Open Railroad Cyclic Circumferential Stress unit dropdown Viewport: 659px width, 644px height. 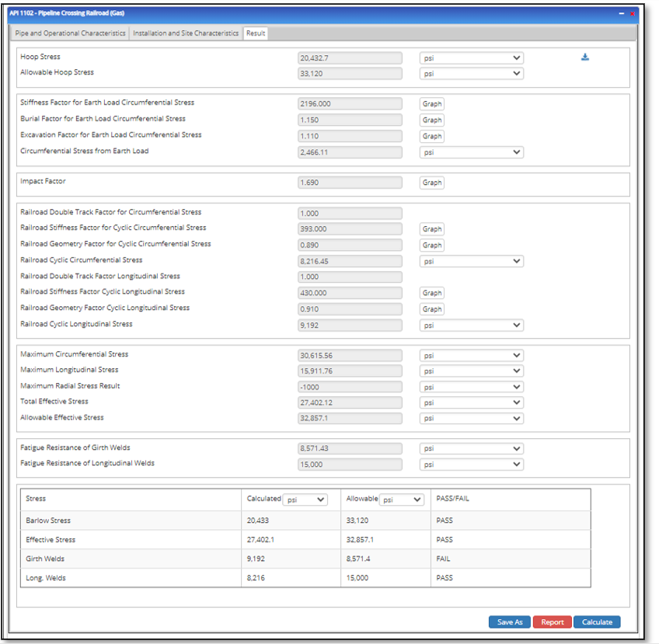click(471, 262)
